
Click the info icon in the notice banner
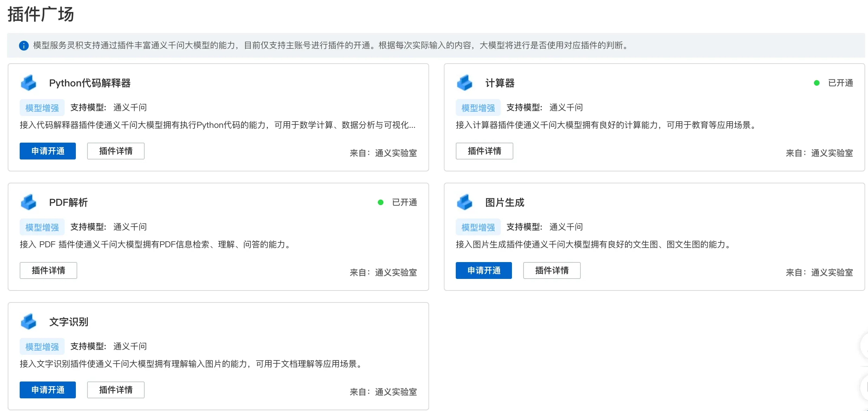(x=24, y=45)
